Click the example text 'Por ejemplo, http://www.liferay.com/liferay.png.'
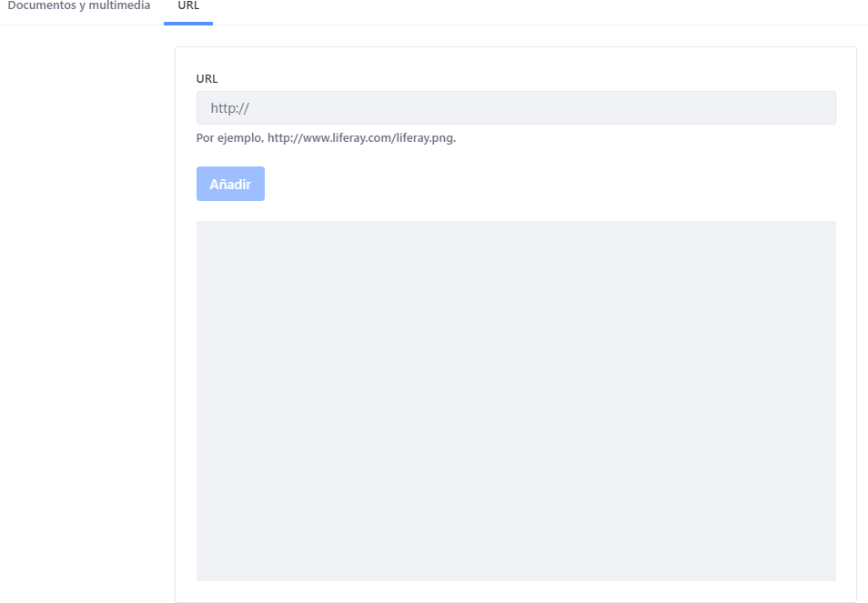Image resolution: width=868 pixels, height=603 pixels. tap(326, 137)
